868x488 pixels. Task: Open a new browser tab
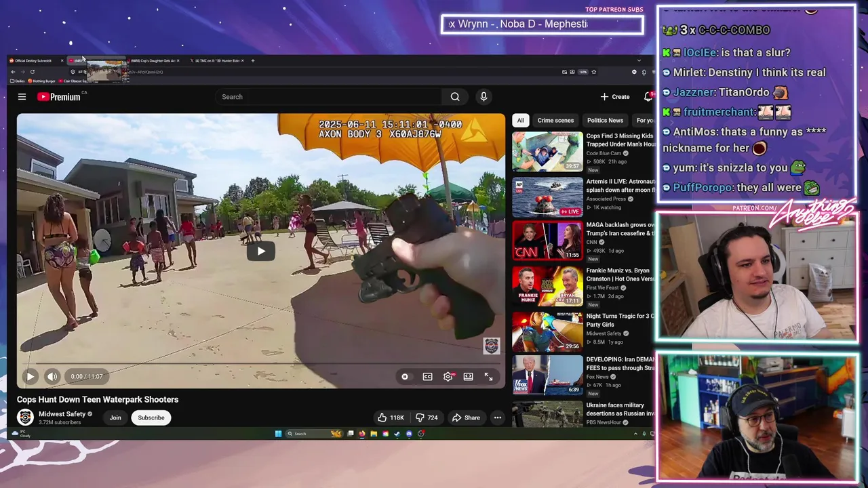tap(253, 61)
